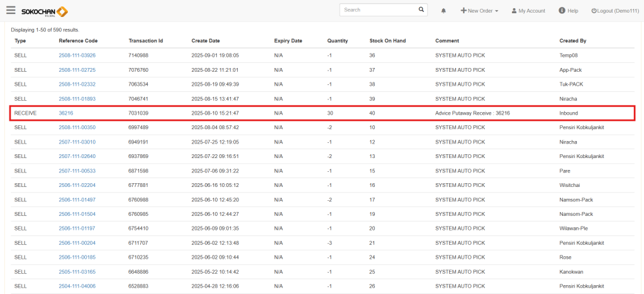Open reference code 2507-111-03010

77,142
